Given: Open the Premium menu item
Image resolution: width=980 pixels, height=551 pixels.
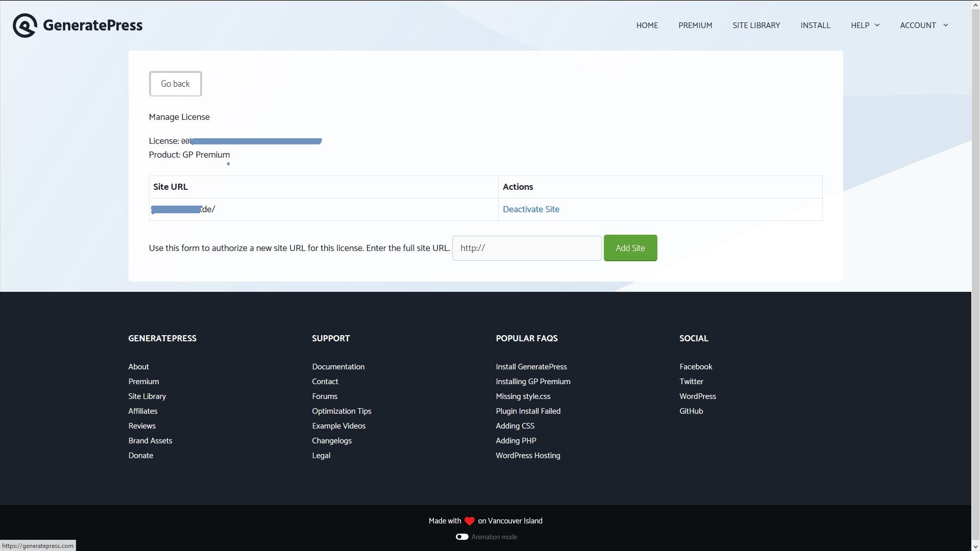Looking at the screenshot, I should (695, 26).
